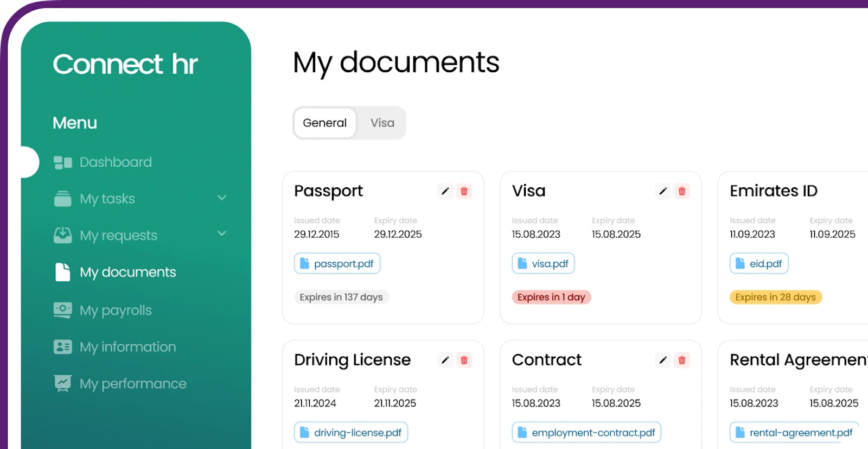Click Passport expiry date 29.12.2025
The height and width of the screenshot is (449, 868).
pyautogui.click(x=398, y=234)
